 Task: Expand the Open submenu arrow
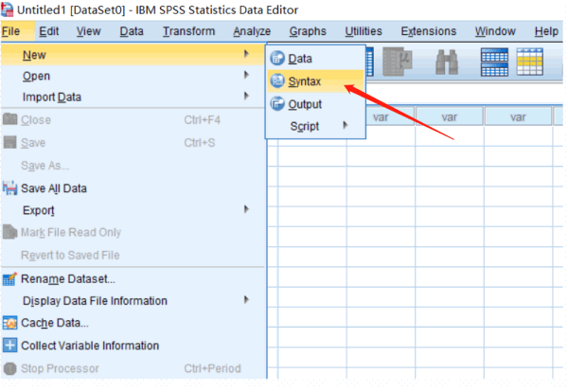[x=246, y=76]
